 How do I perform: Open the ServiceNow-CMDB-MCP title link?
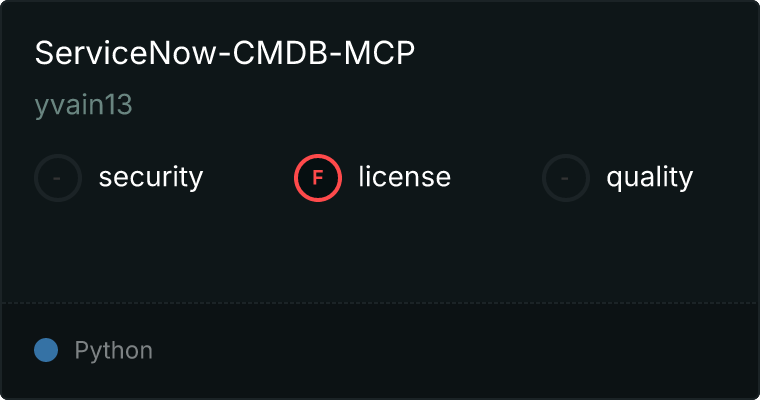225,53
